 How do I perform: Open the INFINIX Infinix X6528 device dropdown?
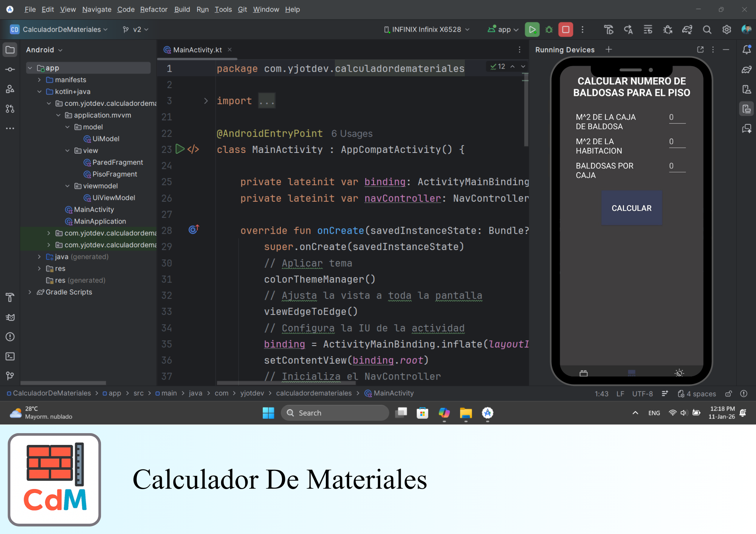[x=426, y=29]
